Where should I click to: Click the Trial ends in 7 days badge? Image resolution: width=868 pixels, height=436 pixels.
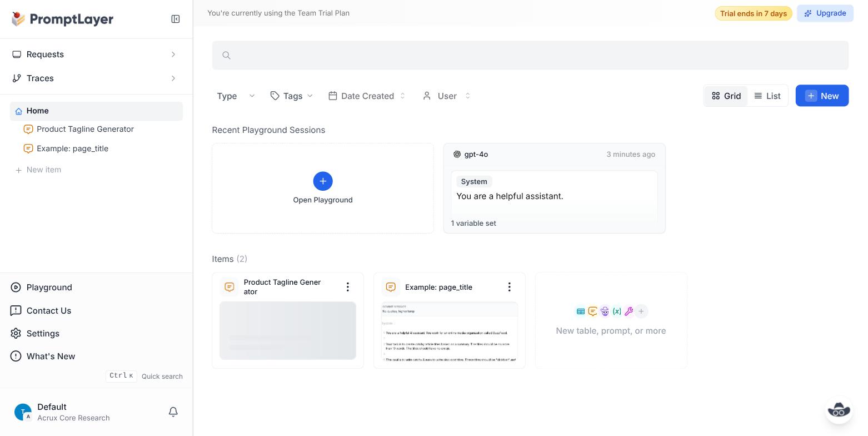tap(754, 13)
